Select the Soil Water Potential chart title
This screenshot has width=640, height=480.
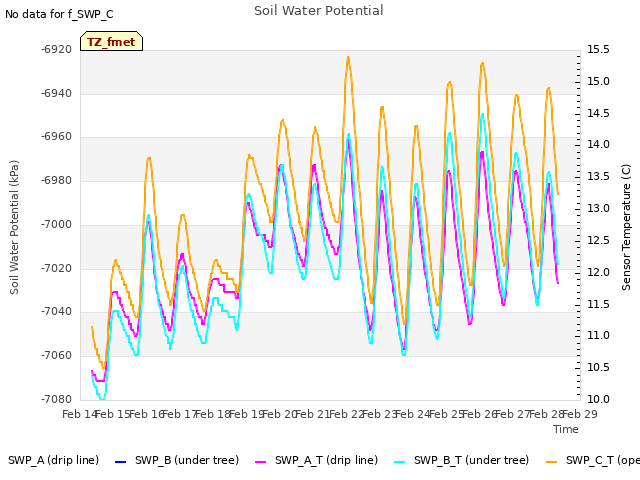318,11
